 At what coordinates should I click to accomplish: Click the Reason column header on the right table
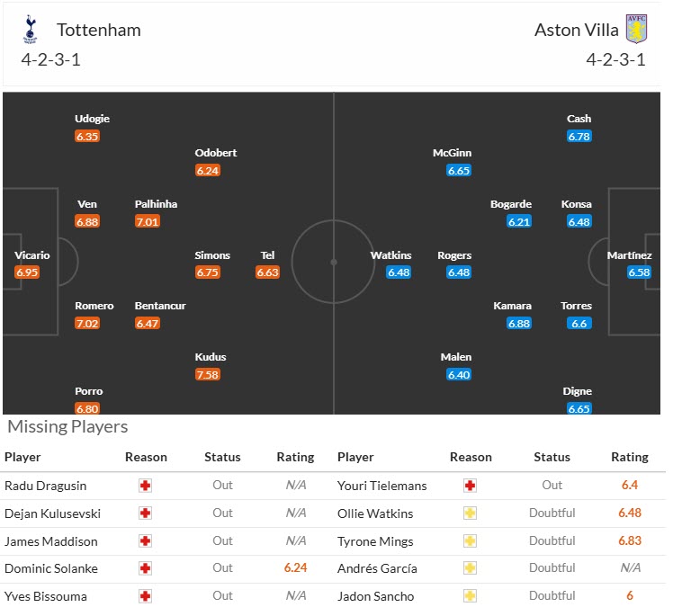[471, 457]
